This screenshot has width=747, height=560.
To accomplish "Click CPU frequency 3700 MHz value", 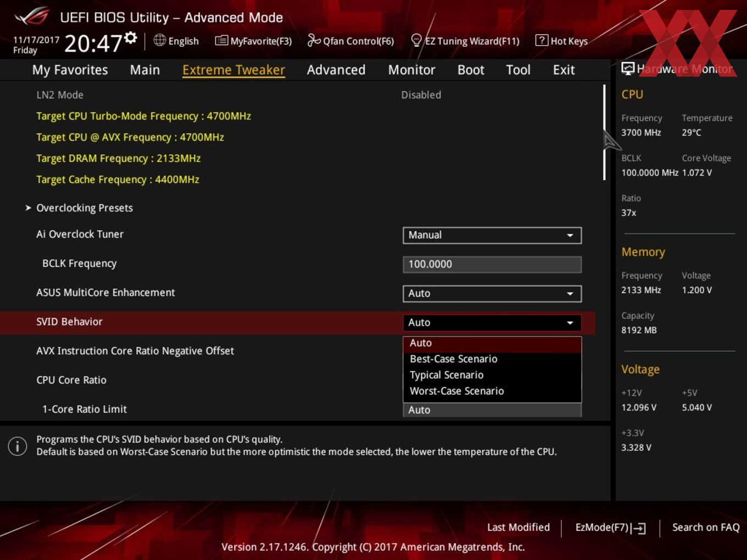I will click(641, 132).
